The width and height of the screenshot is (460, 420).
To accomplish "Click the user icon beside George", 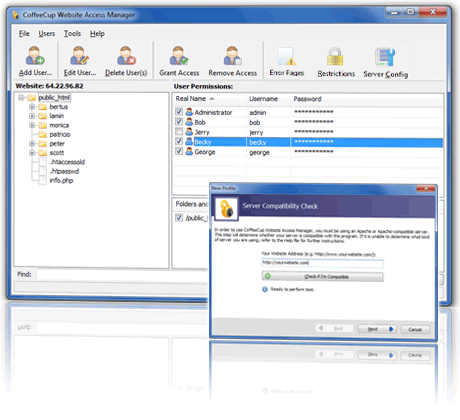I will pos(189,151).
